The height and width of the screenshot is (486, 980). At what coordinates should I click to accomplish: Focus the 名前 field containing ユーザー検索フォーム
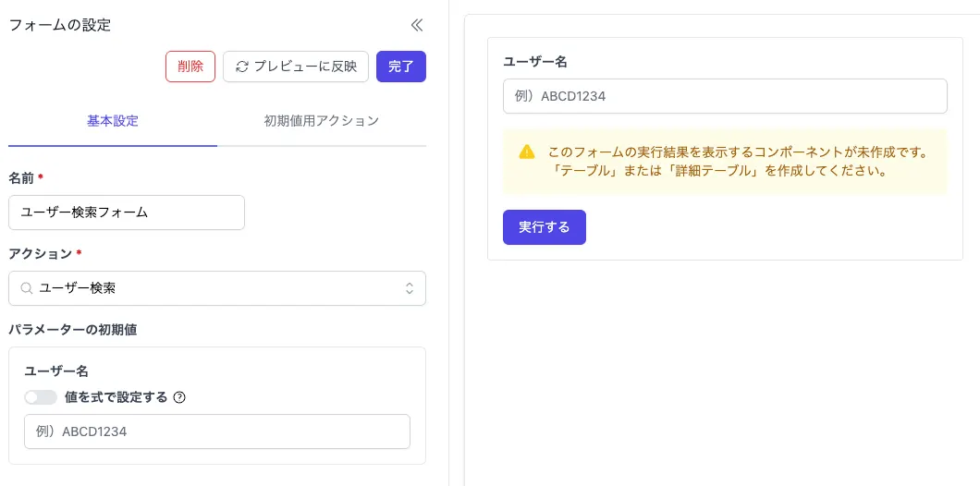click(x=127, y=213)
